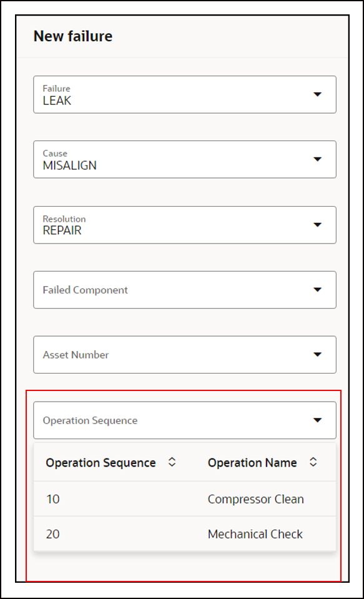Focus the Asset Number input field
Image resolution: width=364 pixels, height=599 pixels.
[x=185, y=355]
